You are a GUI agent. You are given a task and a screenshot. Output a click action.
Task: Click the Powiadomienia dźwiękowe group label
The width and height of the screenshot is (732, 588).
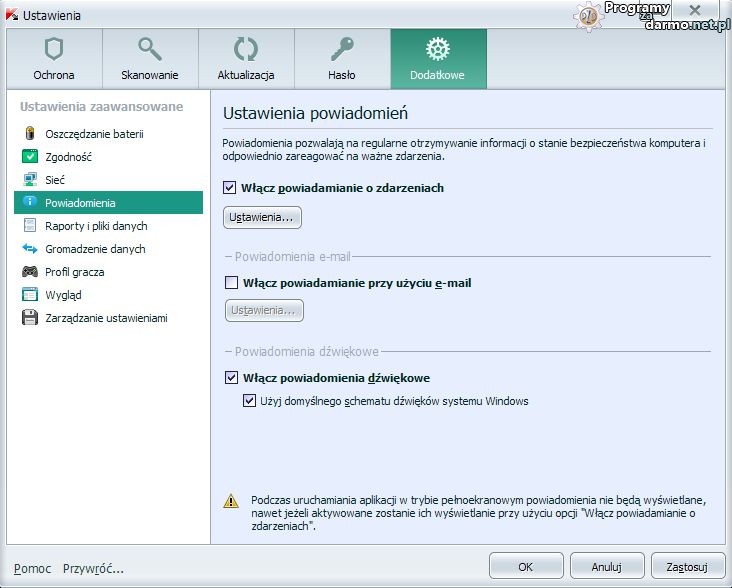pyautogui.click(x=306, y=351)
